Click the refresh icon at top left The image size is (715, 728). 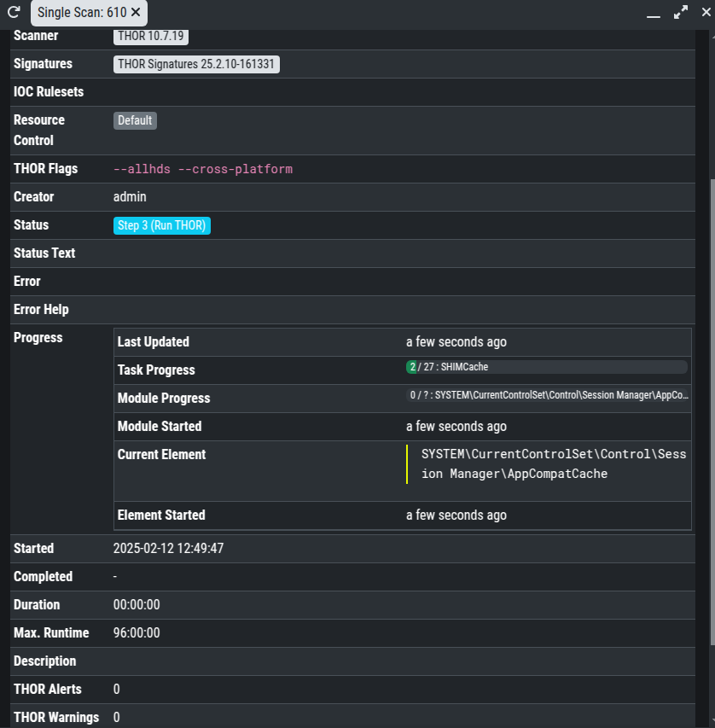point(14,13)
